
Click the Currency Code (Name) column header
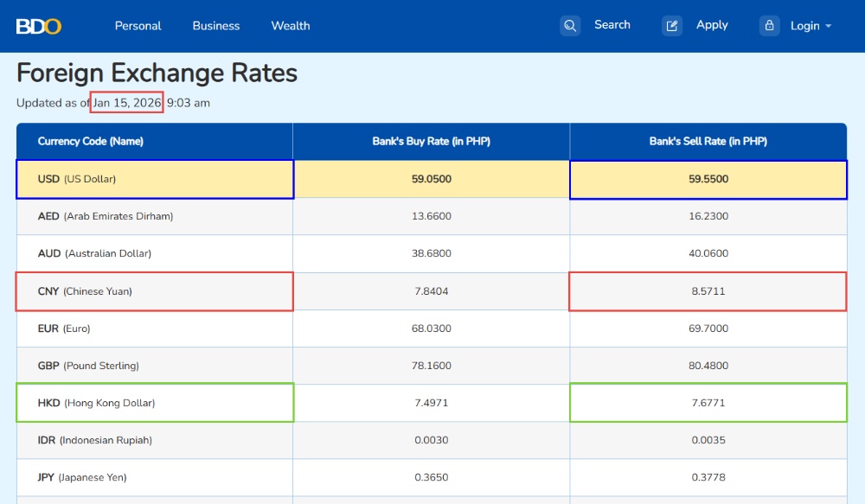pyautogui.click(x=91, y=141)
